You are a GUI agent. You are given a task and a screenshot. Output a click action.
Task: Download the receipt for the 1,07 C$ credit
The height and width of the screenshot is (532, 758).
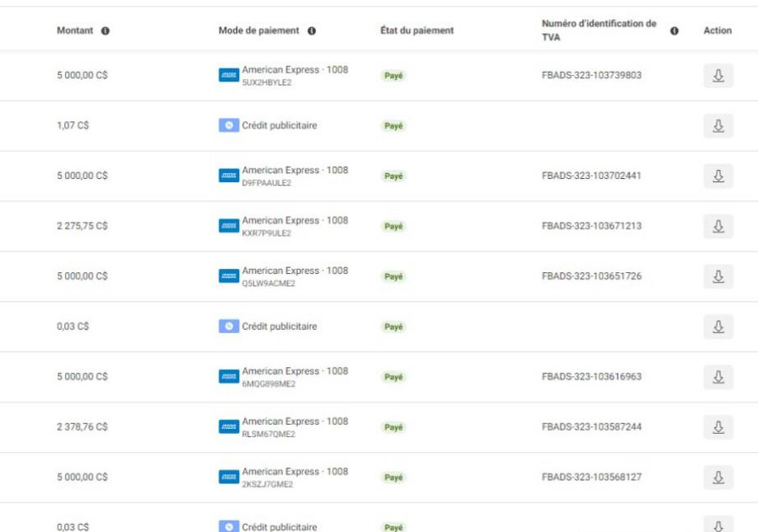[x=718, y=126]
